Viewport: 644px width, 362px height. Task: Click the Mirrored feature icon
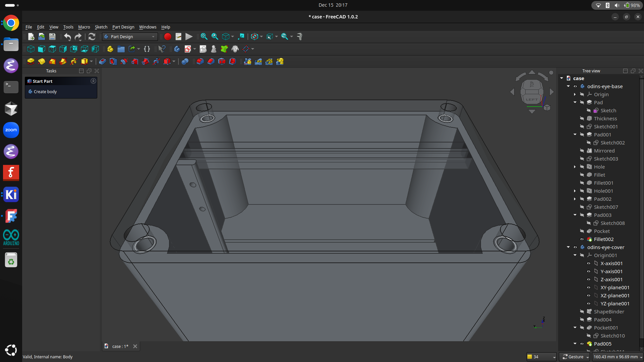(248, 61)
